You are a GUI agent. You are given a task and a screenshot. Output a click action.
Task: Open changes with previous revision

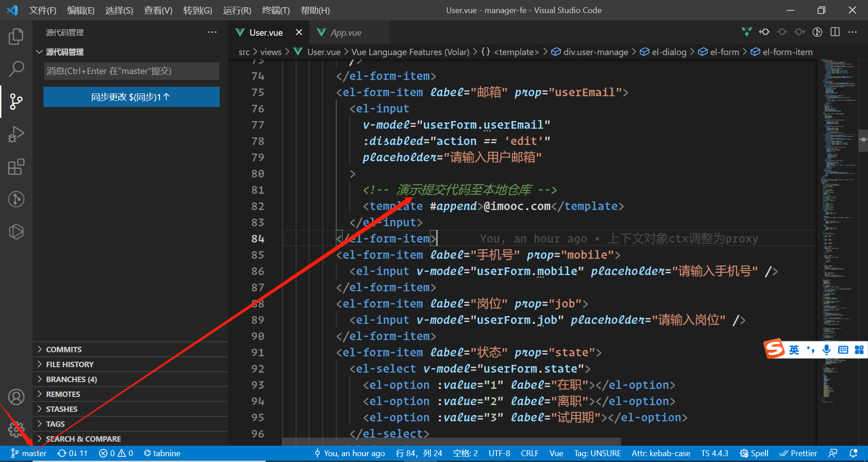[764, 32]
